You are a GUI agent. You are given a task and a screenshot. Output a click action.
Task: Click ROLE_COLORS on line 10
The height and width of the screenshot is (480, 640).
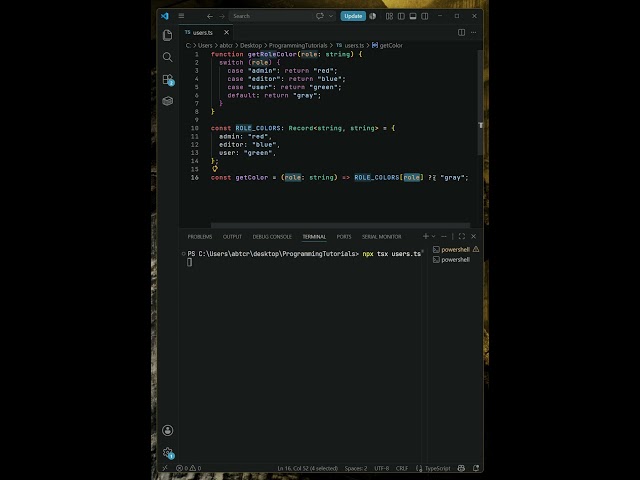(258, 128)
